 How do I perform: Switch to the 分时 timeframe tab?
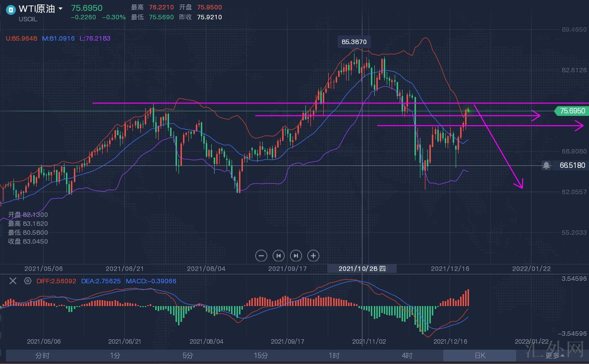coord(42,355)
